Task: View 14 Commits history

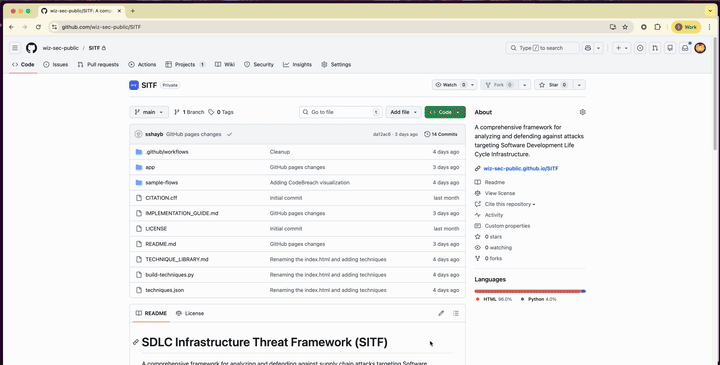Action: pos(441,134)
